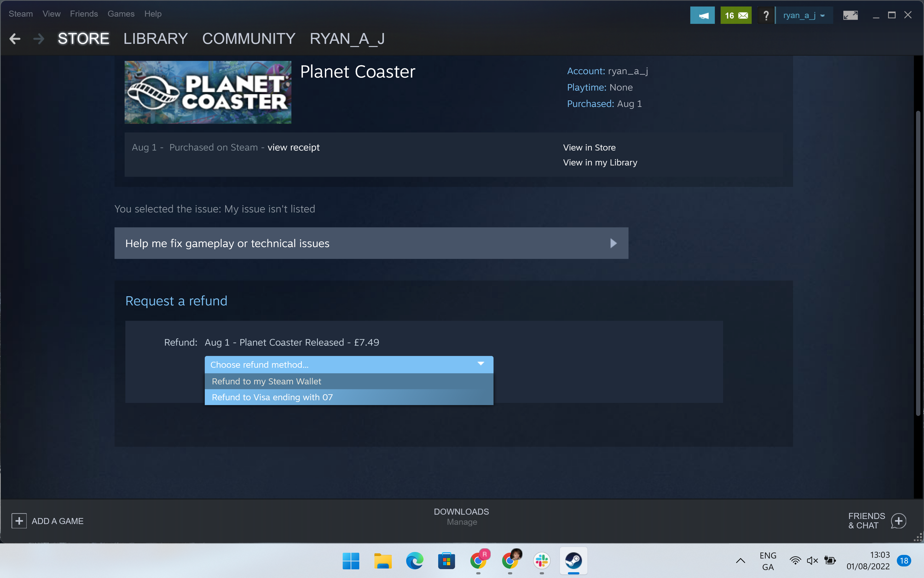This screenshot has height=578, width=924.
Task: Open the Games menu
Action: pyautogui.click(x=121, y=14)
